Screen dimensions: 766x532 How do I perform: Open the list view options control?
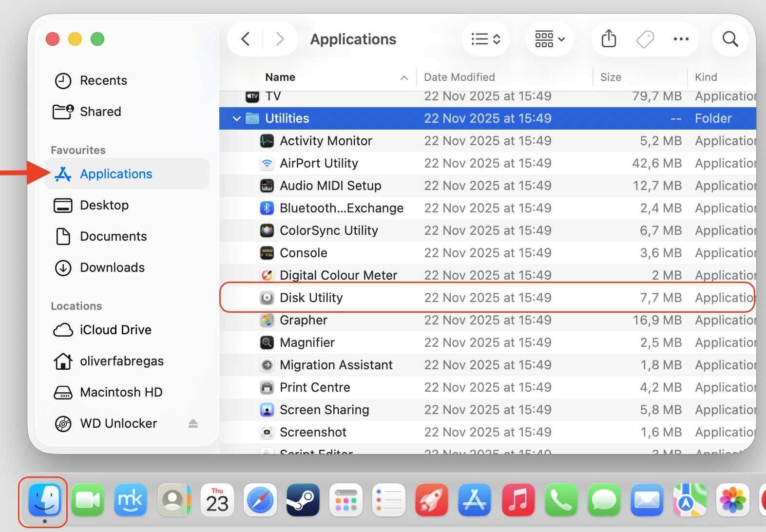(x=486, y=39)
